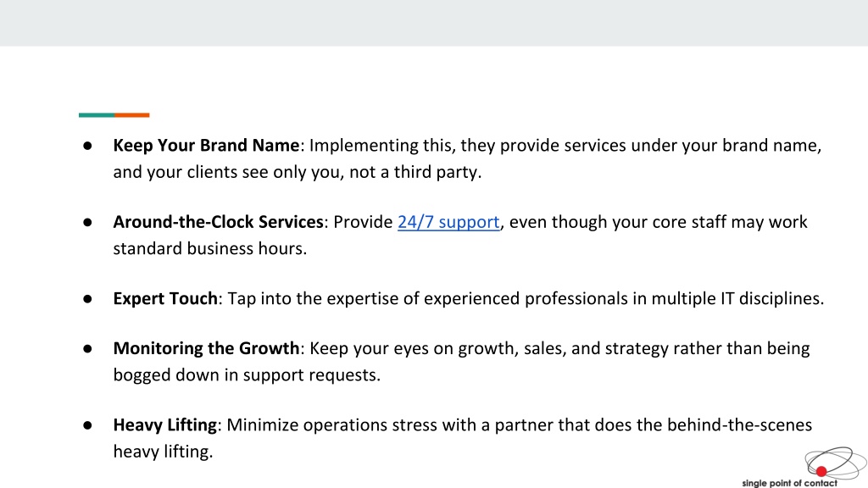Click the orange segment of accent bar

131,115
